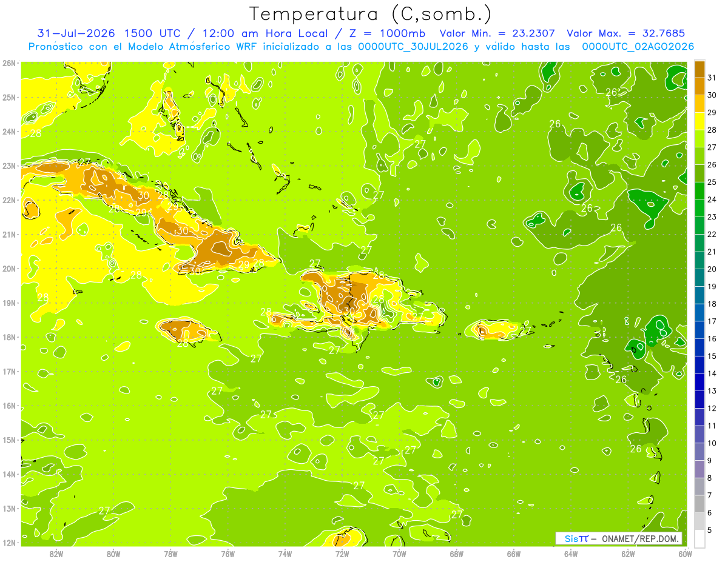This screenshot has height=562, width=728.
Task: Click the 62W longitude axis label
Action: 628,554
